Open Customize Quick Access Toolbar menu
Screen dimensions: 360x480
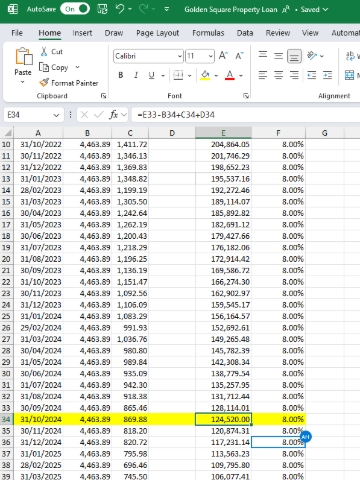(x=167, y=9)
